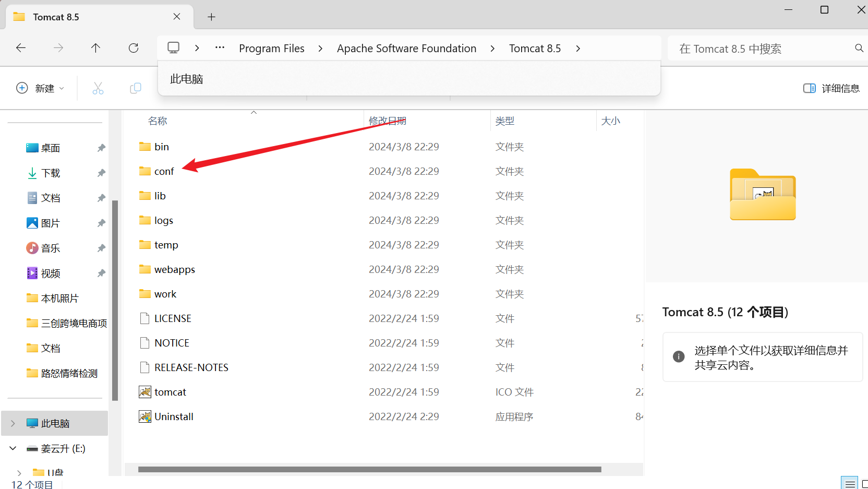The height and width of the screenshot is (489, 868).
Task: Select the lib folder icon
Action: (145, 195)
